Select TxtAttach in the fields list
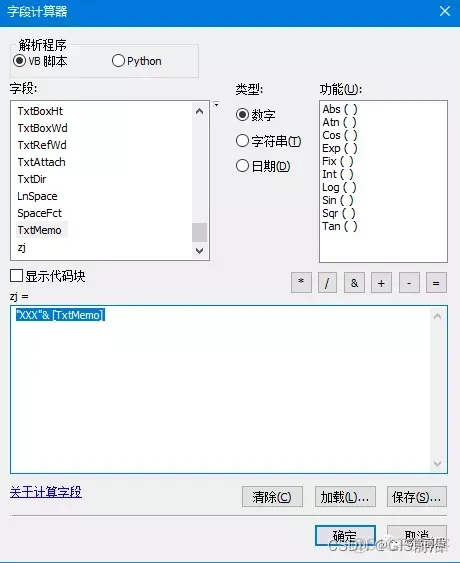 coord(42,162)
